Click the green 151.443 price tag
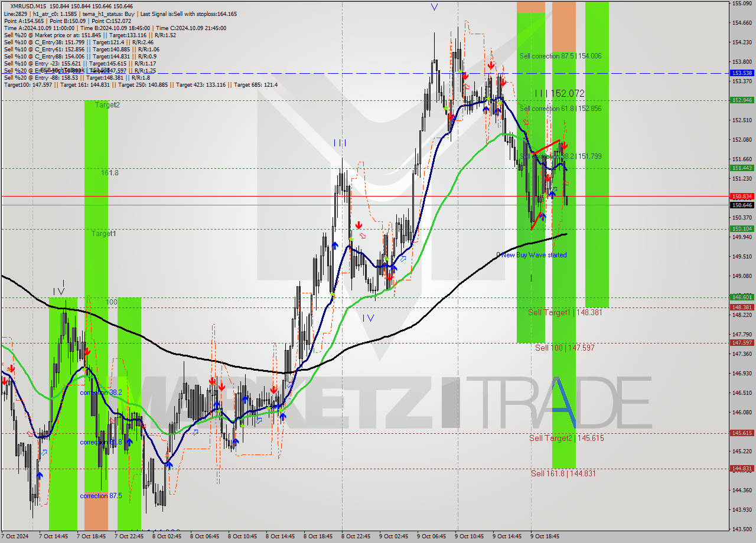 [x=742, y=168]
